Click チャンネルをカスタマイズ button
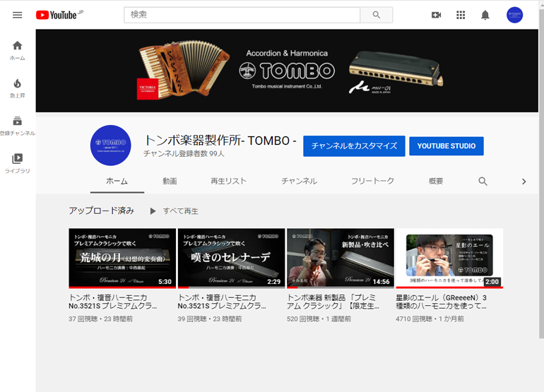The height and width of the screenshot is (392, 544). coord(354,146)
